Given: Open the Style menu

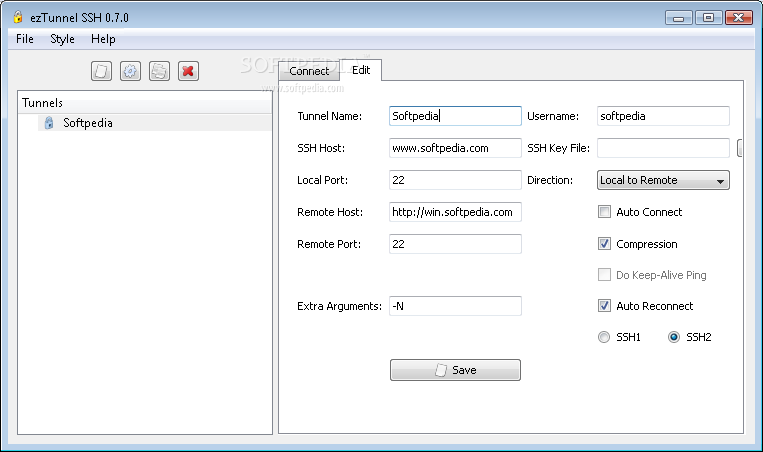Looking at the screenshot, I should [x=62, y=39].
